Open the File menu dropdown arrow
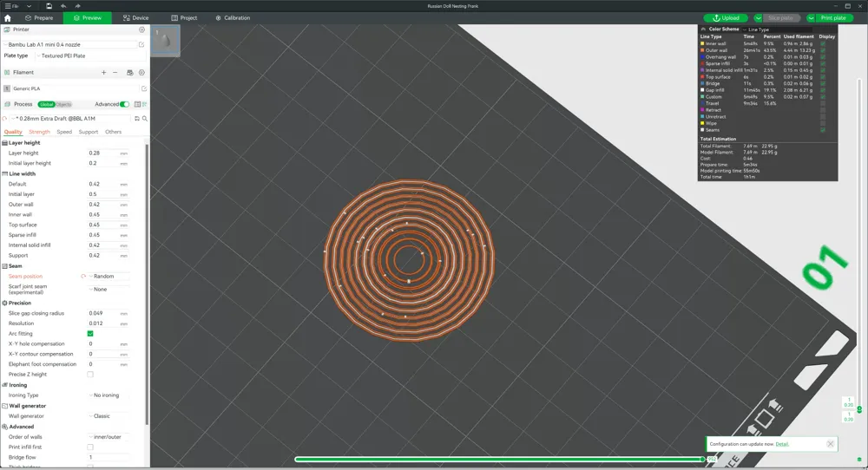This screenshot has width=868, height=470. [x=29, y=6]
